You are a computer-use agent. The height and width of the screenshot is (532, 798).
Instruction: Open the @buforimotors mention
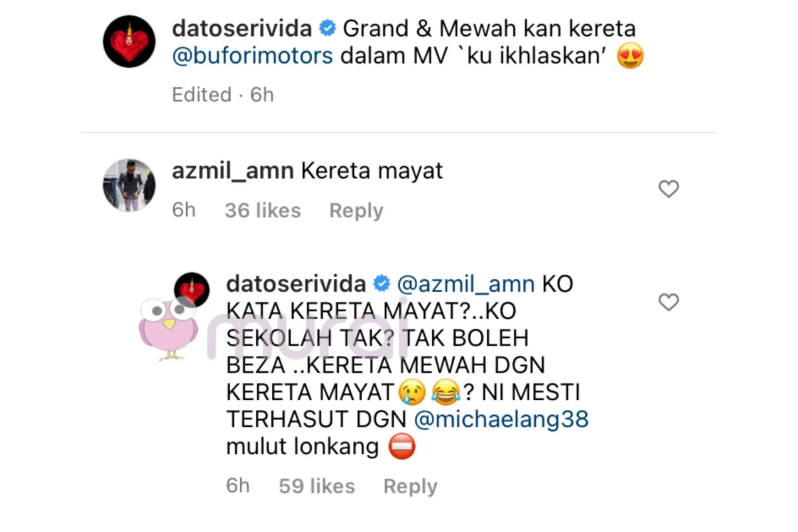(x=252, y=56)
